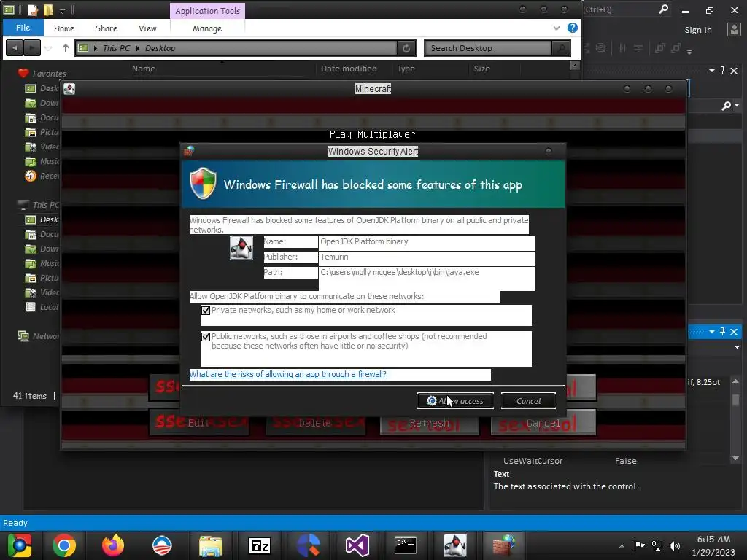This screenshot has width=747, height=560.
Task: Click the Windows Firewall taskbar icon
Action: click(504, 545)
